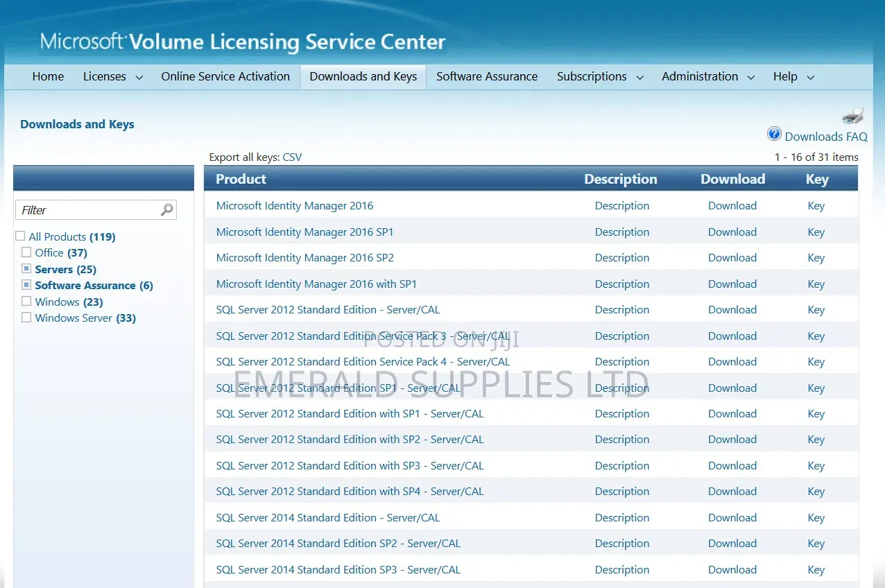Check the Windows (23) filter checkbox

[x=26, y=302]
